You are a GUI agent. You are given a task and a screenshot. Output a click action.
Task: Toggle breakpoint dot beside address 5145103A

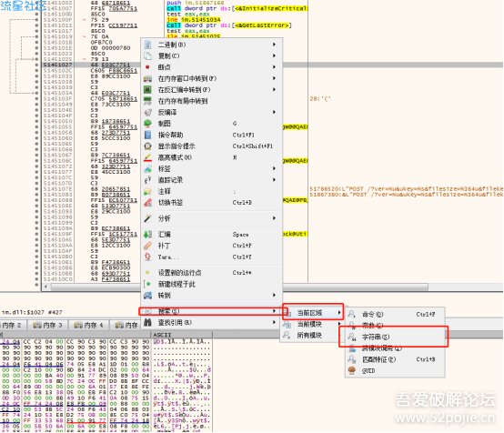point(36,93)
